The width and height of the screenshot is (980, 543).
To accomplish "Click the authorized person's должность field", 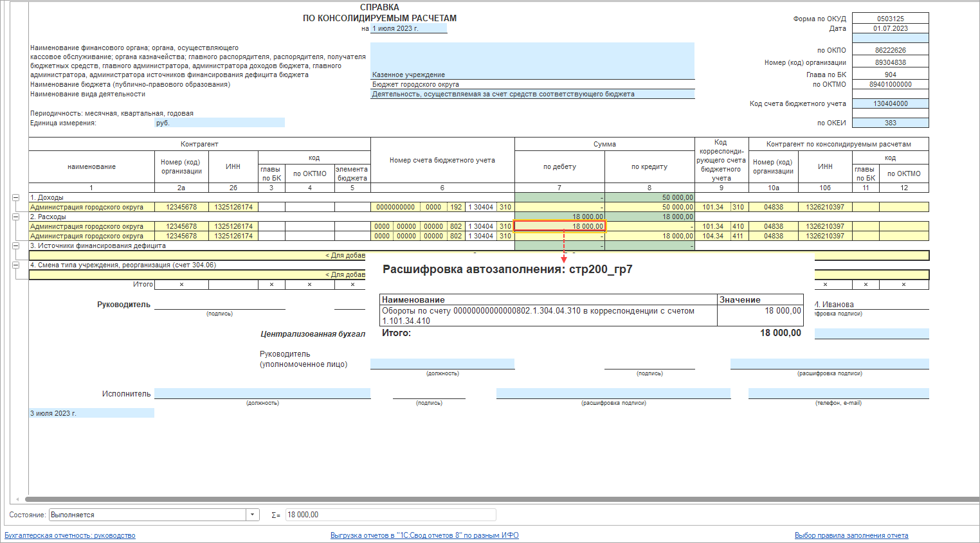I will 442,364.
